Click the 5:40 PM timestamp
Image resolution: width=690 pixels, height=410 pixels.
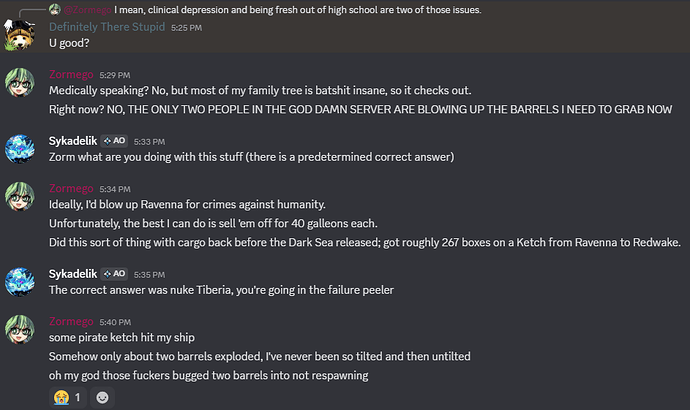point(115,324)
